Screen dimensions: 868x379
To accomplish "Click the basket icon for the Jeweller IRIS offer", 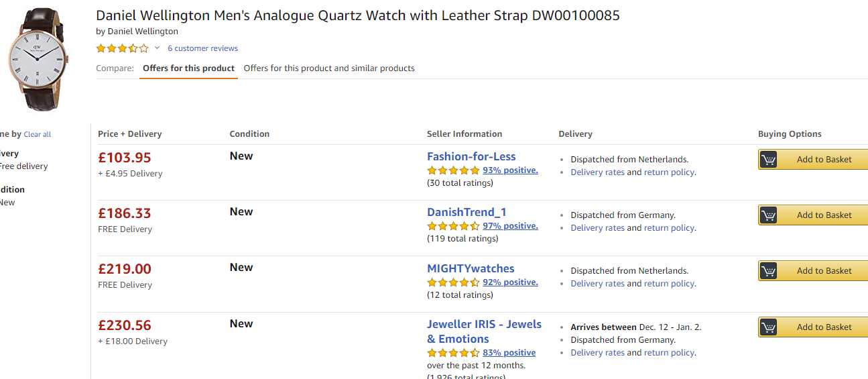I will tap(768, 327).
